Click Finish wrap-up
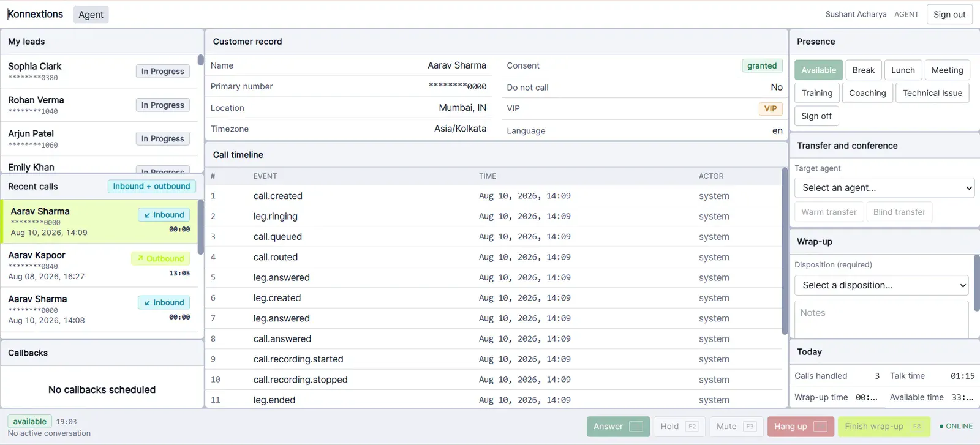 [883, 427]
